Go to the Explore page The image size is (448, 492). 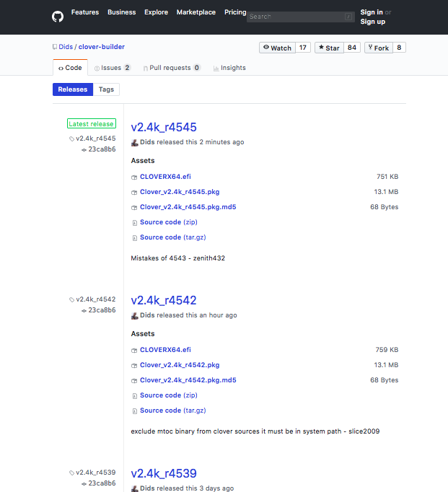(157, 12)
